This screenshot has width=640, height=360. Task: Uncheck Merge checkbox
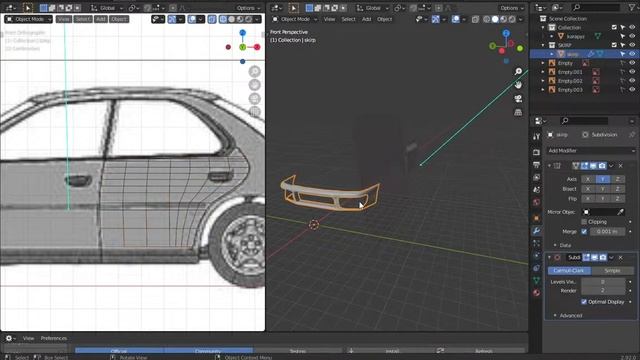[584, 231]
